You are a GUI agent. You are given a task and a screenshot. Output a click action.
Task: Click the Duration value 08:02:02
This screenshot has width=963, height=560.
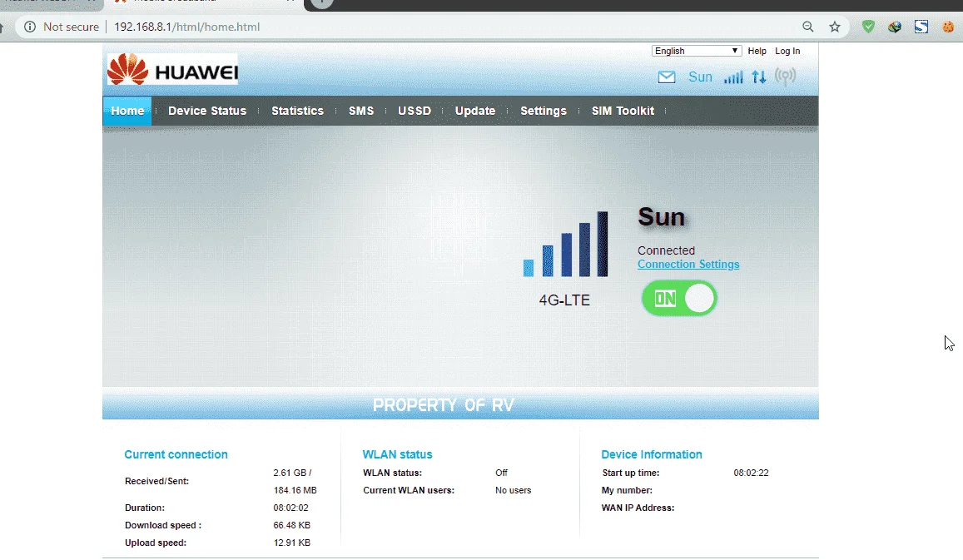291,508
